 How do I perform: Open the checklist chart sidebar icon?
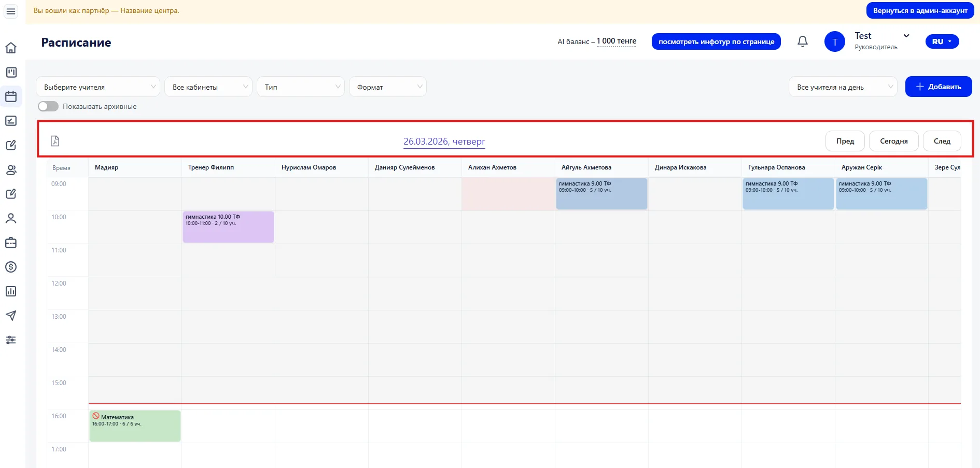pos(11,121)
